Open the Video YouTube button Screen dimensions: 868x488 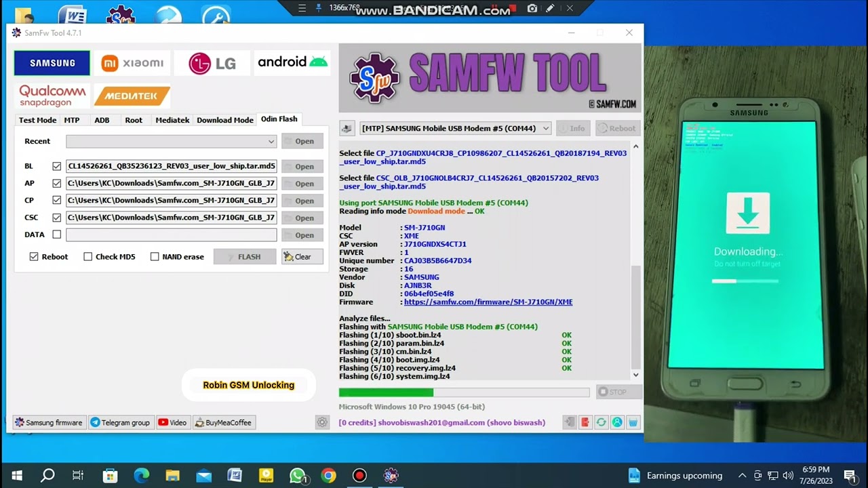(x=173, y=422)
